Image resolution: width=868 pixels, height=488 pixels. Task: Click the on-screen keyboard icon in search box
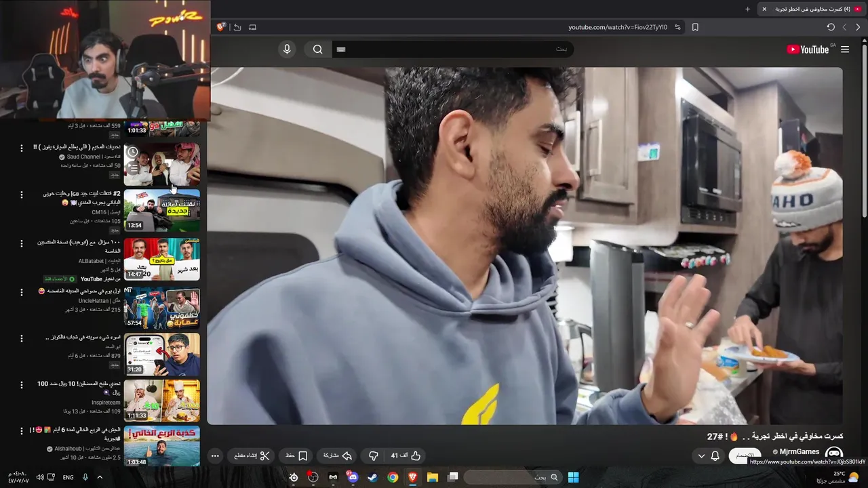coord(341,49)
